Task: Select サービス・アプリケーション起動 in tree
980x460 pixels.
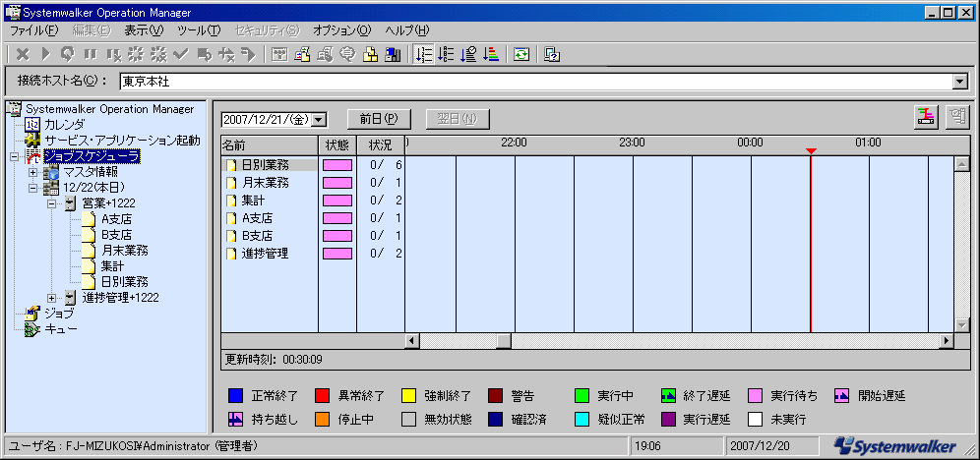Action: coord(122,140)
